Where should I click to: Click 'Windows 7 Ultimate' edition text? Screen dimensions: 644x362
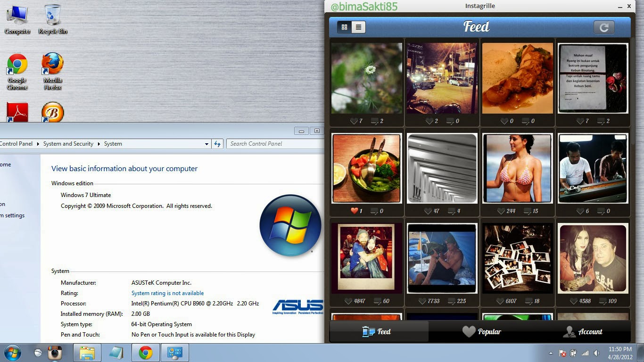[86, 195]
